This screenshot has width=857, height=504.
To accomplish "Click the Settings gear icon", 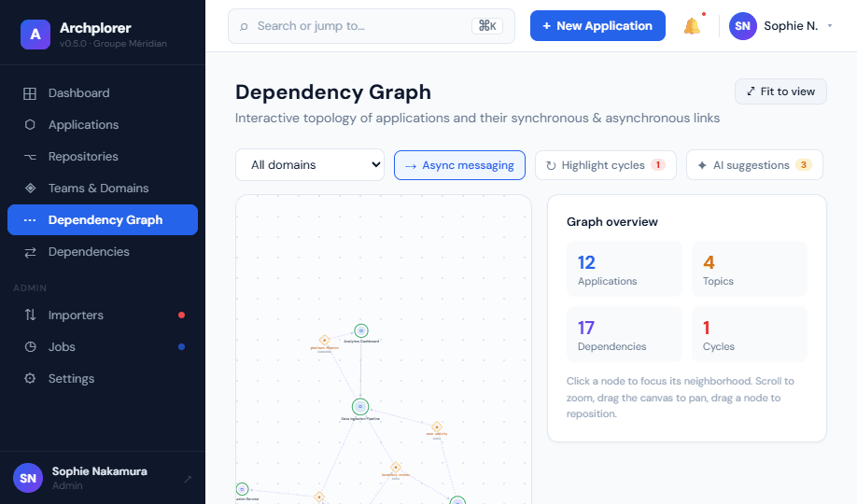I will point(30,378).
